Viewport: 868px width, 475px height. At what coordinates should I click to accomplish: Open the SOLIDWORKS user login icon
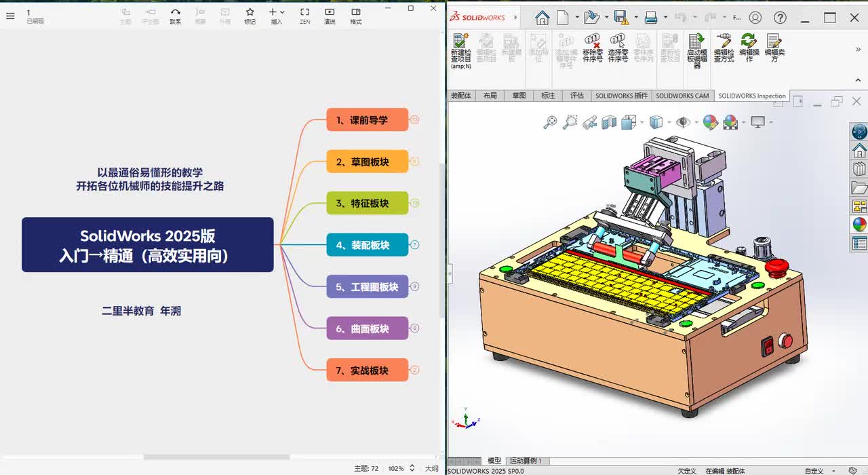coord(755,18)
